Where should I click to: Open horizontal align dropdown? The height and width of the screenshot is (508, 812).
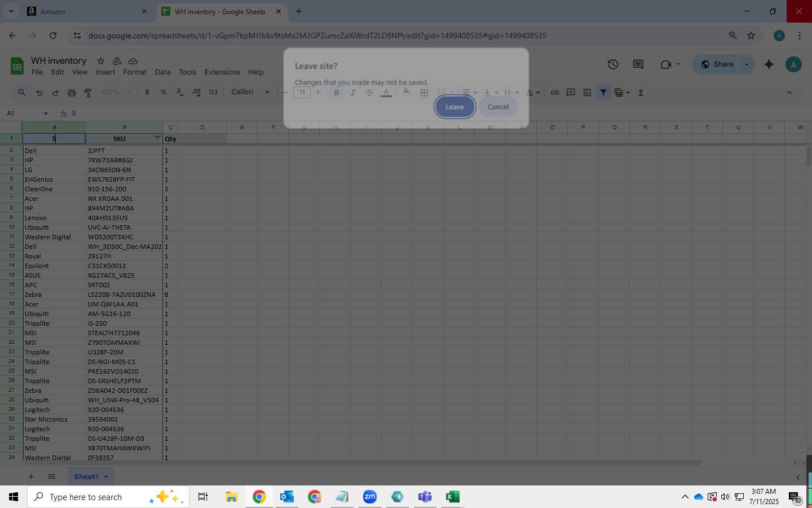pos(469,93)
